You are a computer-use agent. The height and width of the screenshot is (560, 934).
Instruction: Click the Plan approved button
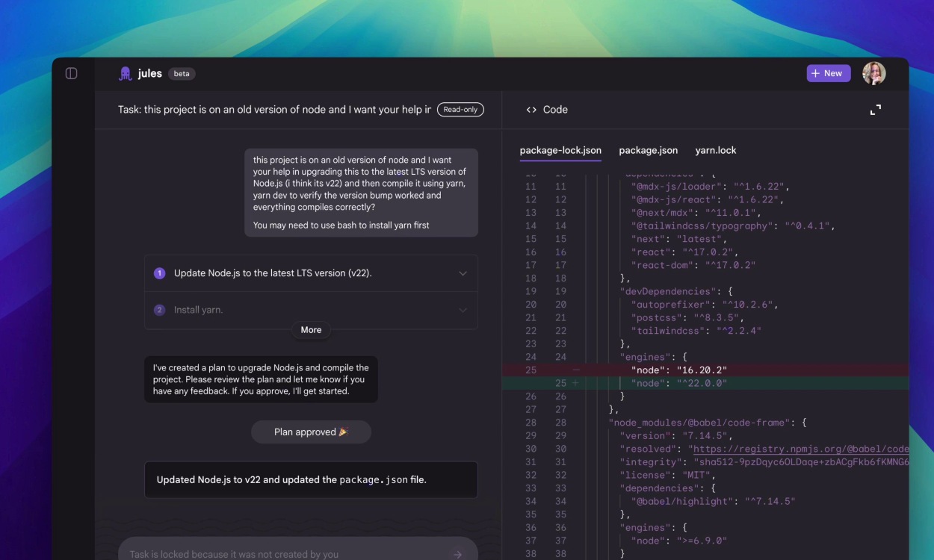pyautogui.click(x=311, y=432)
